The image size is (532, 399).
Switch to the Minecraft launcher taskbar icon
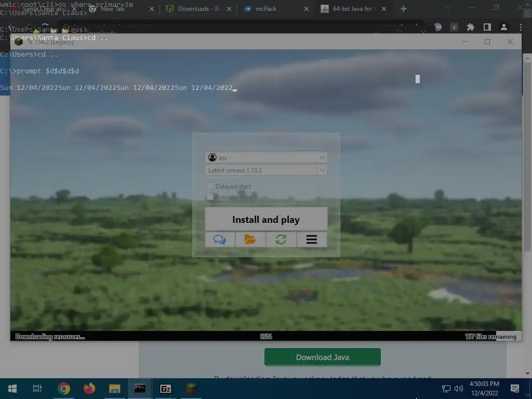click(x=191, y=389)
